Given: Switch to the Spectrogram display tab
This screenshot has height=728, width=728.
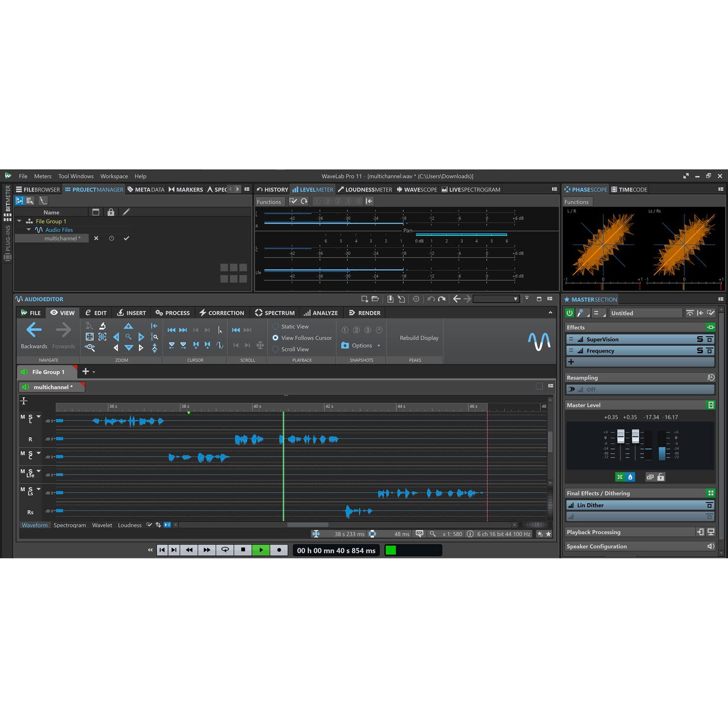Looking at the screenshot, I should coord(70,525).
